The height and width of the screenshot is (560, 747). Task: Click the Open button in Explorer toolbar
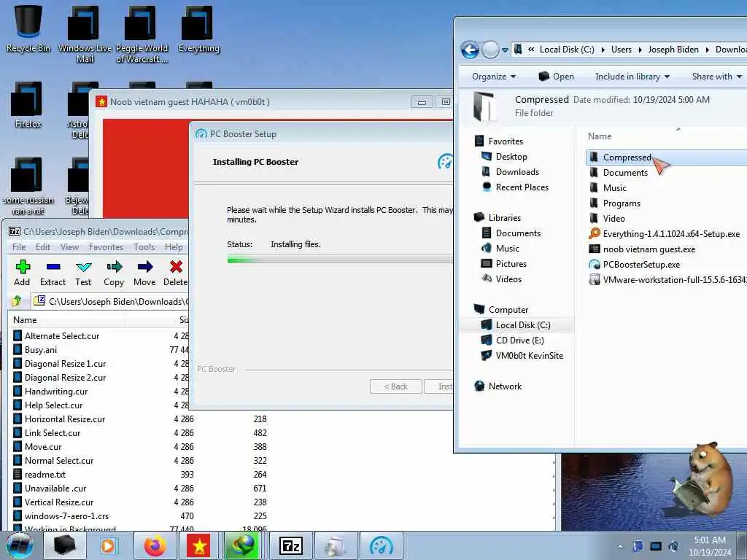[556, 77]
